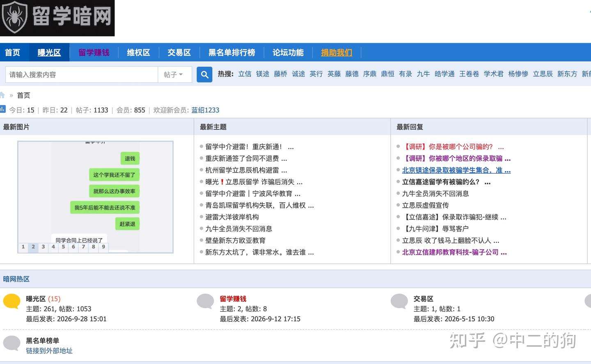Open the 维权区 navigation tab

point(138,53)
